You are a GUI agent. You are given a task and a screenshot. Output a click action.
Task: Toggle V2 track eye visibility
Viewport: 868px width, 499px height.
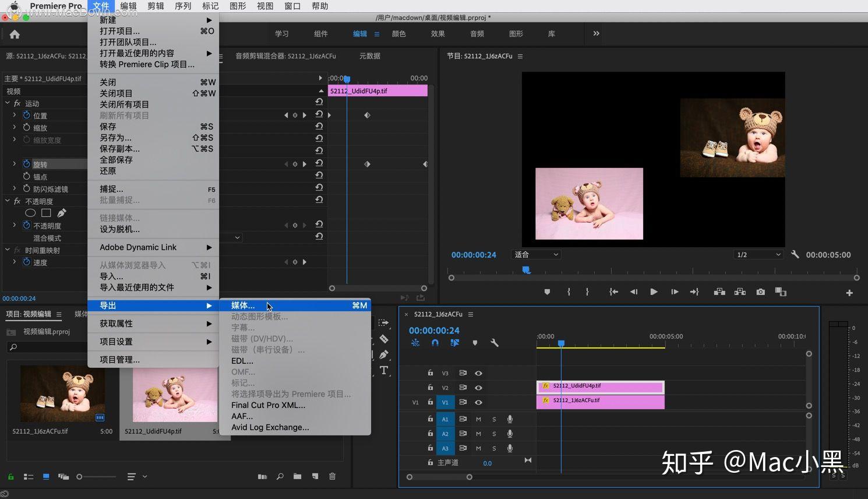[x=478, y=388]
